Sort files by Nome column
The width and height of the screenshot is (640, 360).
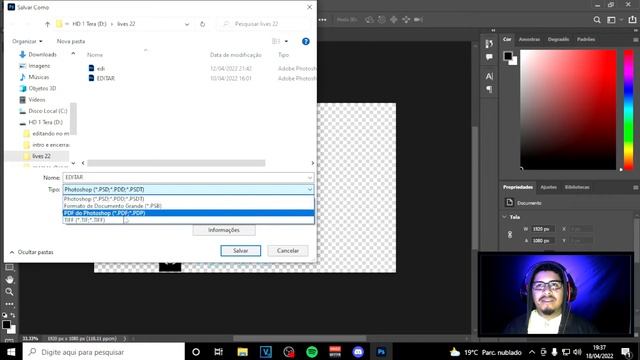[x=95, y=55]
